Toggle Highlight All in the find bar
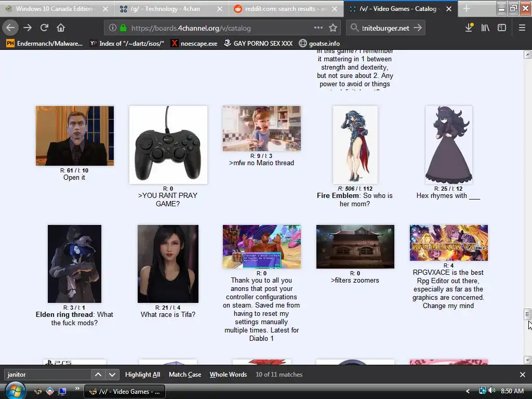Image resolution: width=532 pixels, height=399 pixels. (142, 375)
